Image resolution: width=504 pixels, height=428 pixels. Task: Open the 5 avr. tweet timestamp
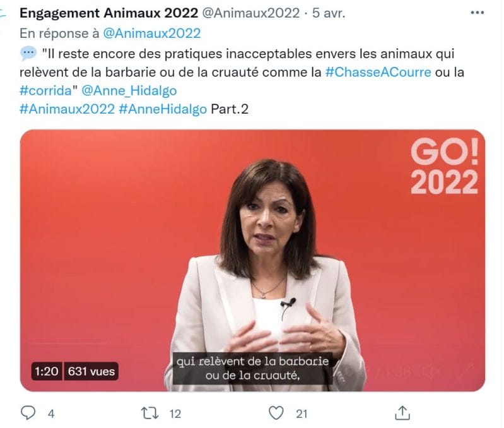329,13
